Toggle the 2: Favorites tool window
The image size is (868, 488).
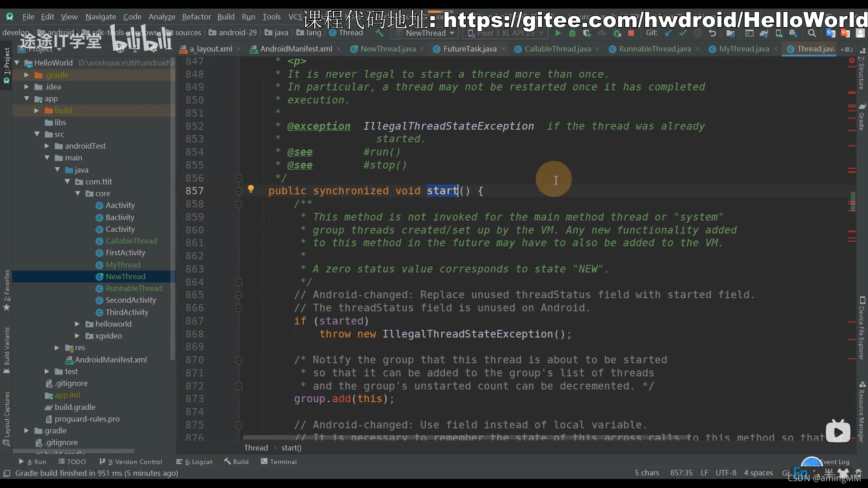tap(6, 290)
